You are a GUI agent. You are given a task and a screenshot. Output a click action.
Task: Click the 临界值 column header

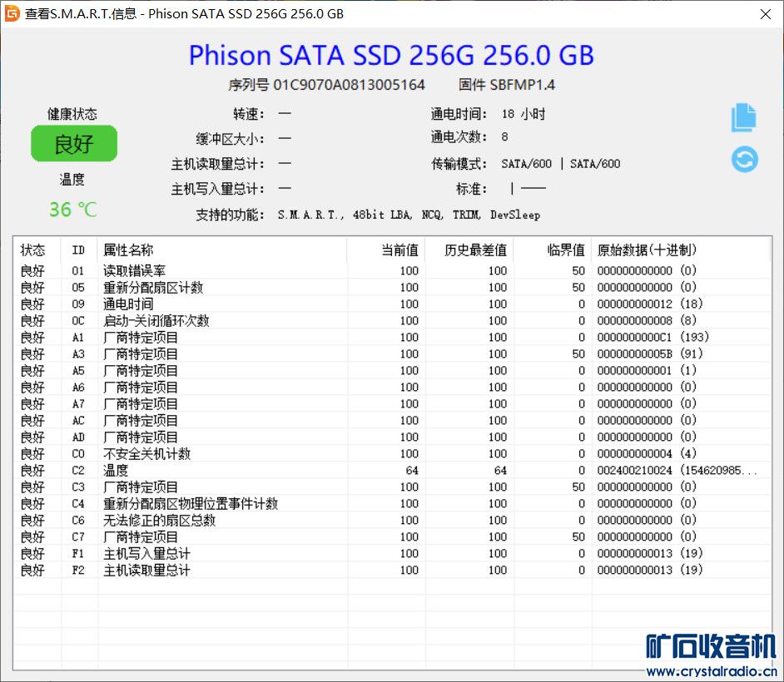coord(553,250)
